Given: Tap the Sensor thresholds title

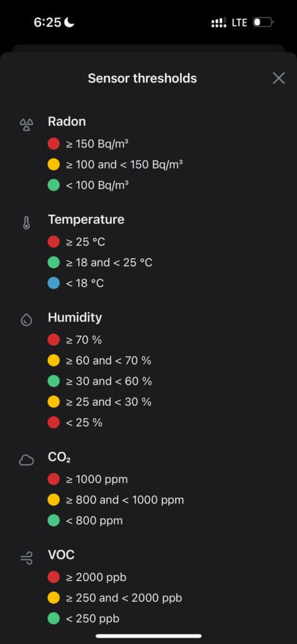Looking at the screenshot, I should [142, 78].
